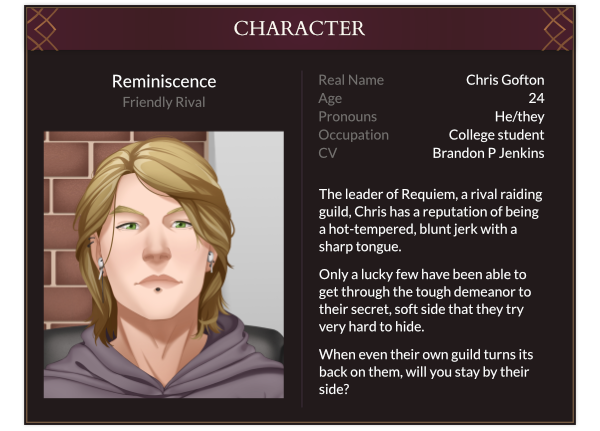Image resolution: width=600 pixels, height=431 pixels.
Task: Click the closing question about staying by their side
Action: [x=426, y=372]
